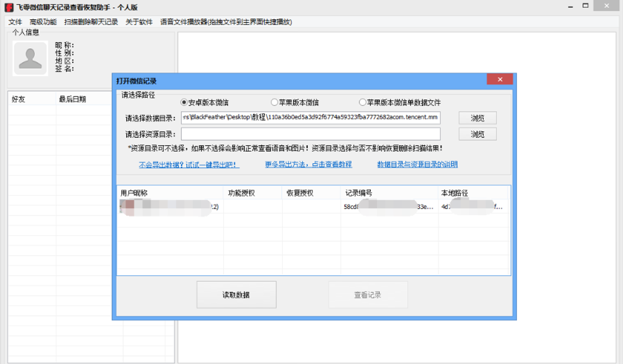This screenshot has width=623, height=364.
Task: Click the 请选择数据目录 path field
Action: [311, 118]
